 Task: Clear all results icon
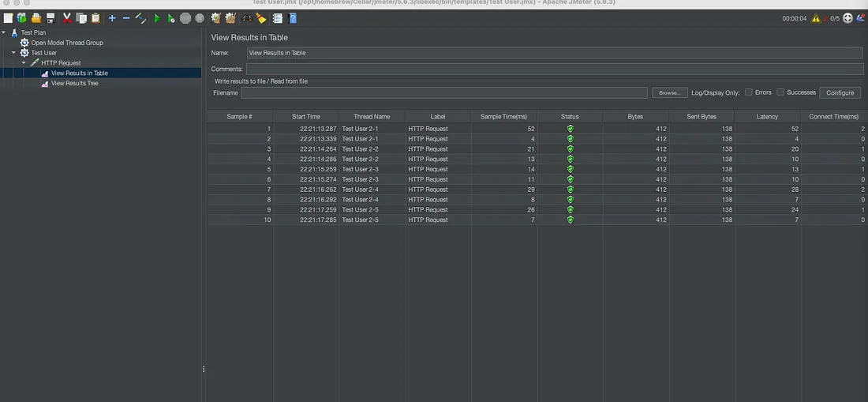(x=230, y=18)
